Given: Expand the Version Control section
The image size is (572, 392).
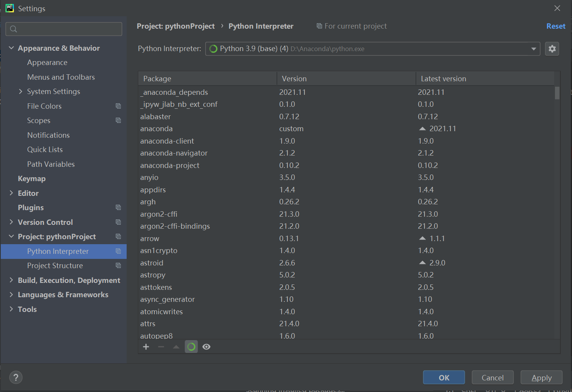Looking at the screenshot, I should pyautogui.click(x=11, y=222).
